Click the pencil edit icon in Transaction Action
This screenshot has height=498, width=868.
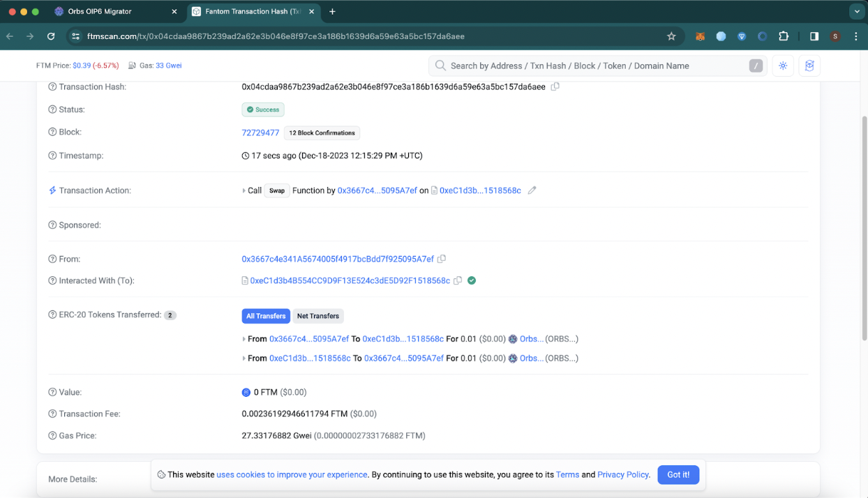point(532,190)
